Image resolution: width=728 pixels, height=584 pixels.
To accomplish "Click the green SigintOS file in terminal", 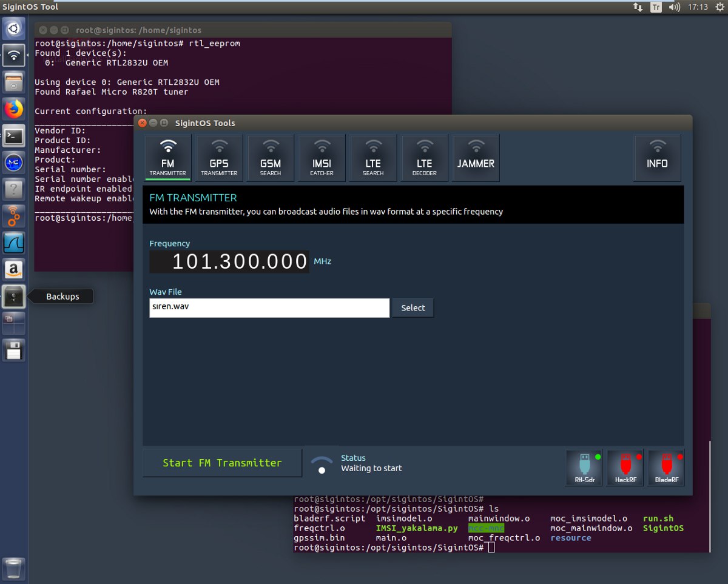I will click(x=663, y=528).
